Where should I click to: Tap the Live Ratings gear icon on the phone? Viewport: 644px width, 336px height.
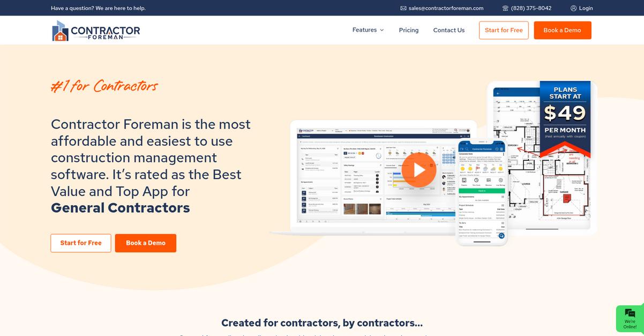[500, 180]
